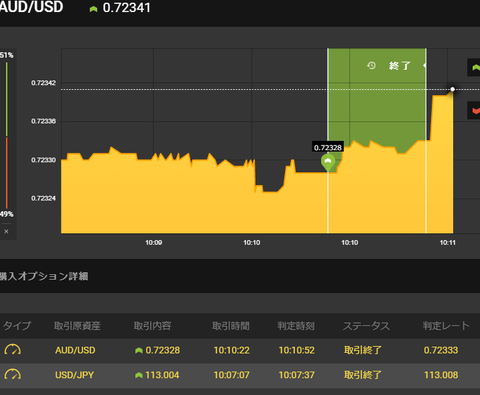Click the green portion of the sentiment bar
This screenshot has height=395, width=480.
tap(6, 99)
